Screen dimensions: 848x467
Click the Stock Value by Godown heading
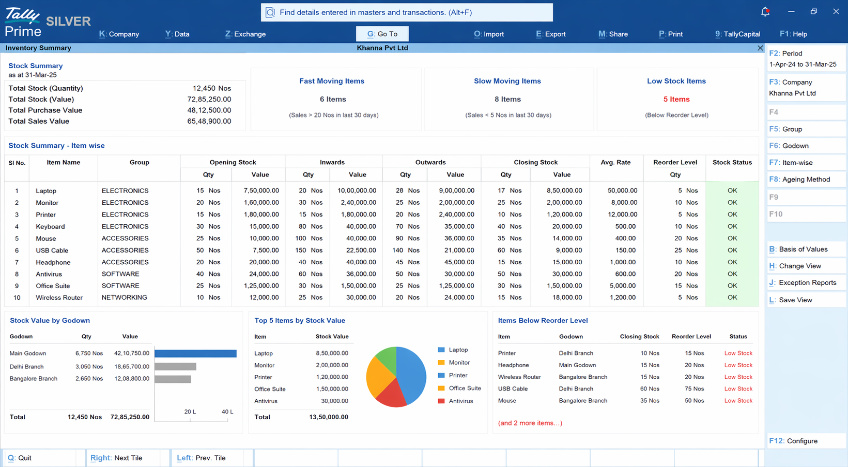(50, 321)
